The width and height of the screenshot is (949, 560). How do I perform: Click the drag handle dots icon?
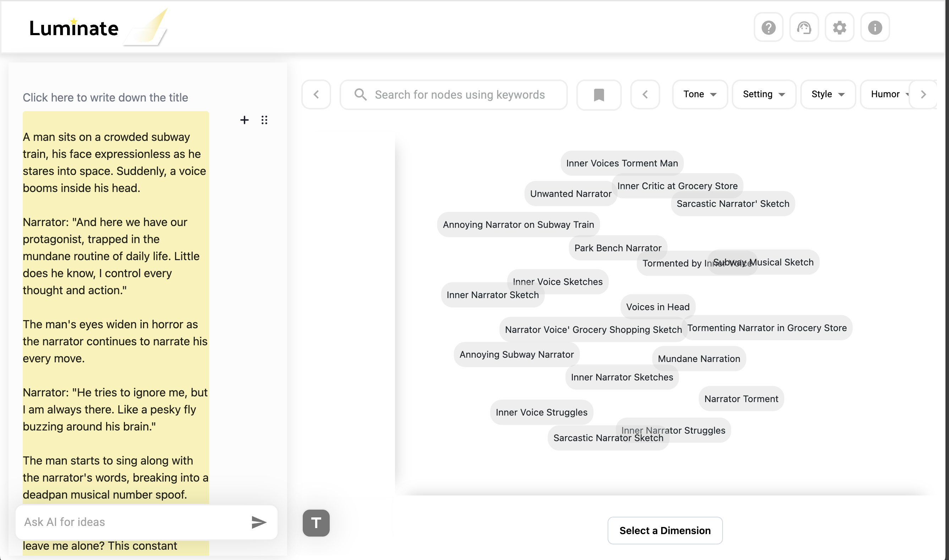[x=264, y=120]
